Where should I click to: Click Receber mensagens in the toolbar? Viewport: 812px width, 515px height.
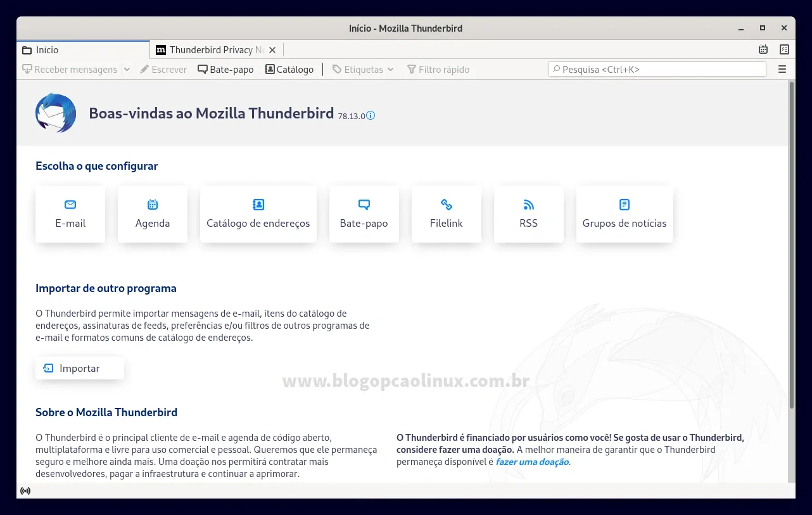click(x=70, y=70)
